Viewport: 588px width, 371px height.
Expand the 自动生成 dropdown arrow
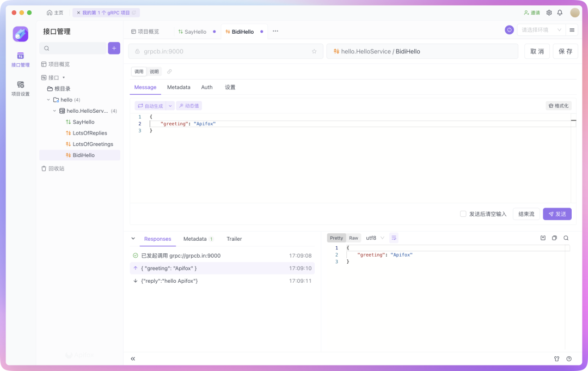point(170,106)
